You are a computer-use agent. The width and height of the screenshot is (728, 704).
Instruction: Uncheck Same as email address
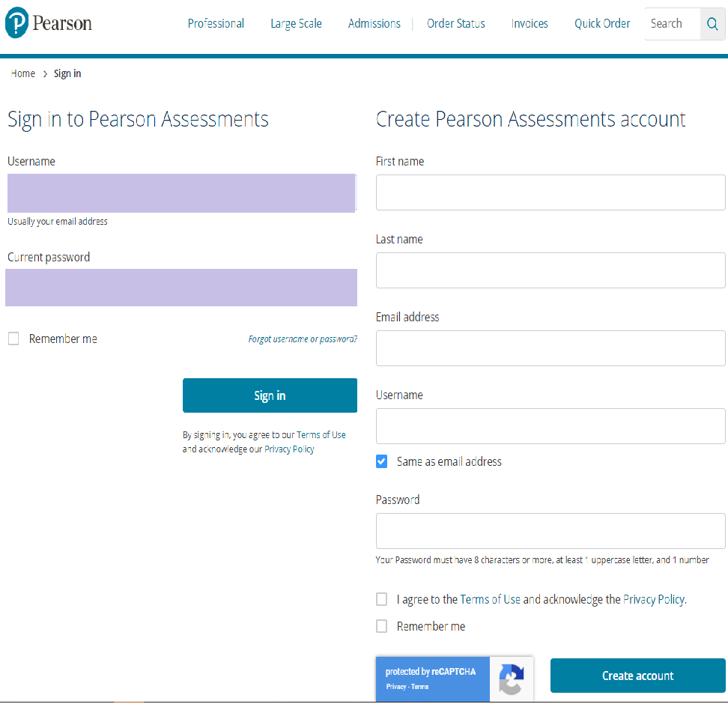coord(382,462)
